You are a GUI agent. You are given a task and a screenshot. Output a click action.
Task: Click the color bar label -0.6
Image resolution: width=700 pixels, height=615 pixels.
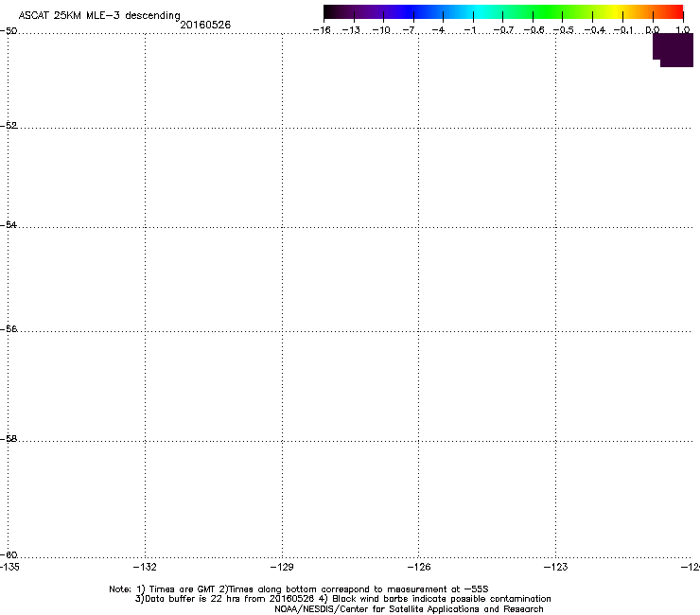[534, 30]
